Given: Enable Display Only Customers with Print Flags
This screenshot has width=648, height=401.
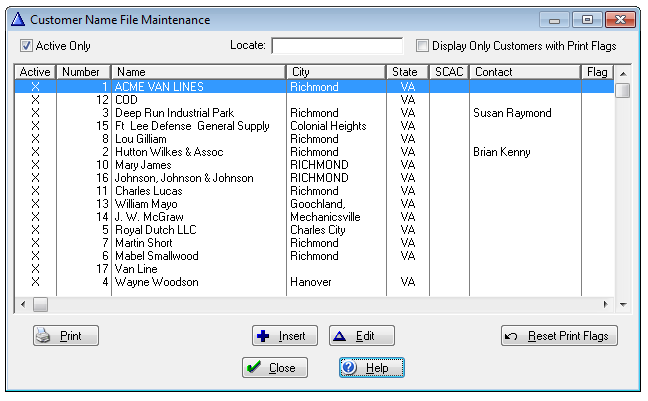Looking at the screenshot, I should click(x=423, y=46).
